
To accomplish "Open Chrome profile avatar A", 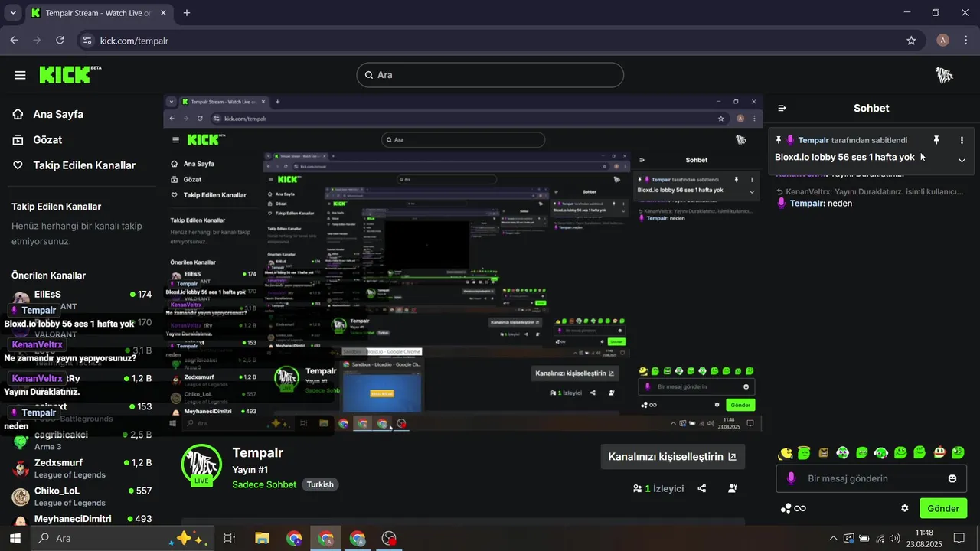I will (x=943, y=41).
